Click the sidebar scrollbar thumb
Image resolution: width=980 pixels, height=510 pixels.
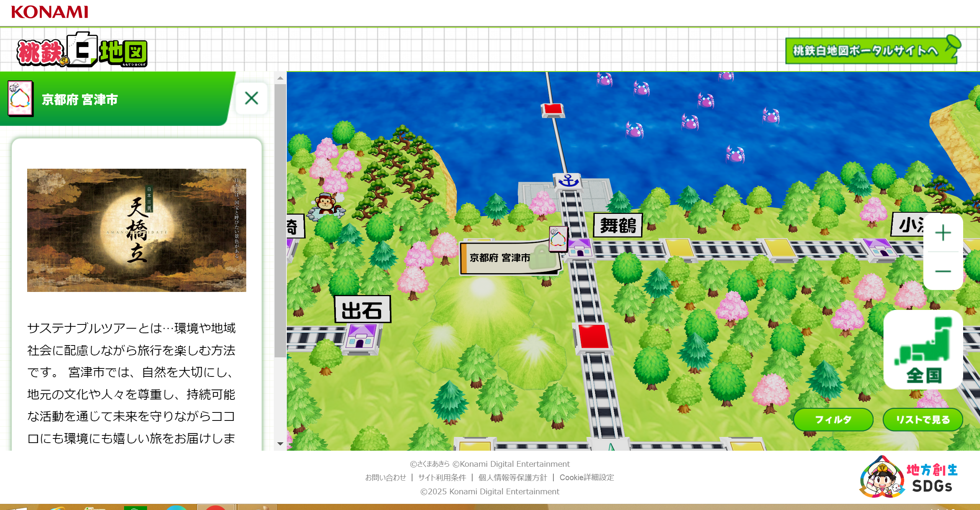[x=280, y=220]
